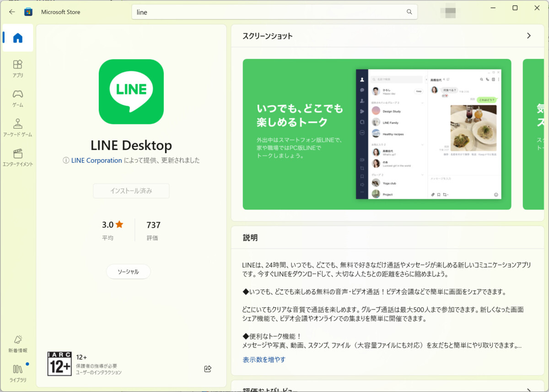Open the Games (ゲーム) section
The height and width of the screenshot is (392, 549).
(x=18, y=98)
